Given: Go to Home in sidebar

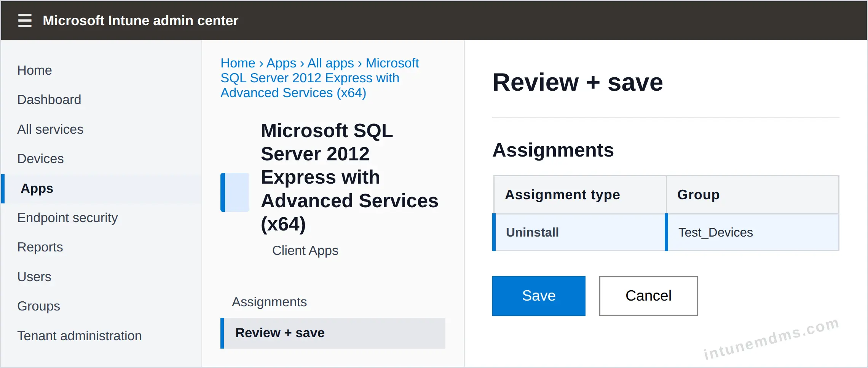Looking at the screenshot, I should [35, 70].
